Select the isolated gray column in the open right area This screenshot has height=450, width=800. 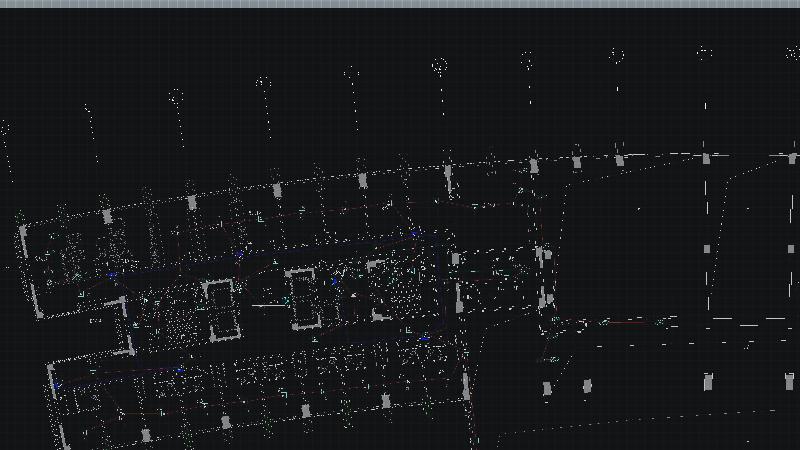click(707, 249)
